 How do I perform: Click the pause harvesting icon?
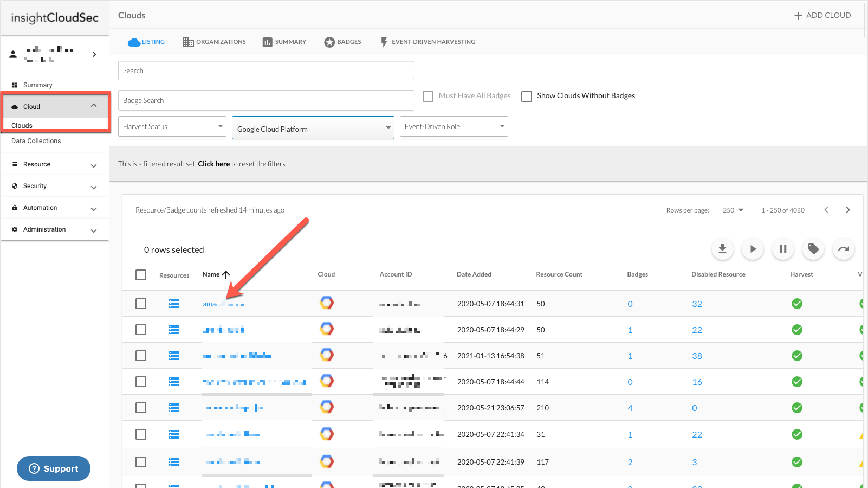pyautogui.click(x=783, y=249)
